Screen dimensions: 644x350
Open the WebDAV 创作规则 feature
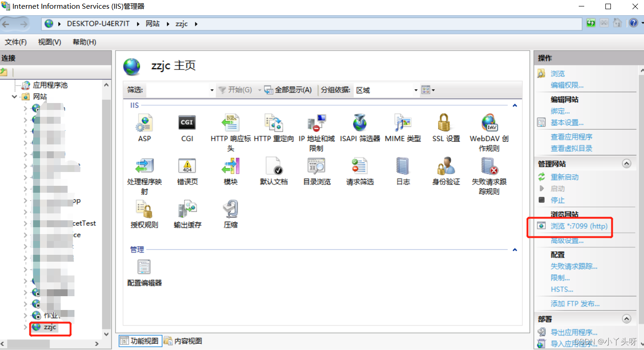pos(489,133)
